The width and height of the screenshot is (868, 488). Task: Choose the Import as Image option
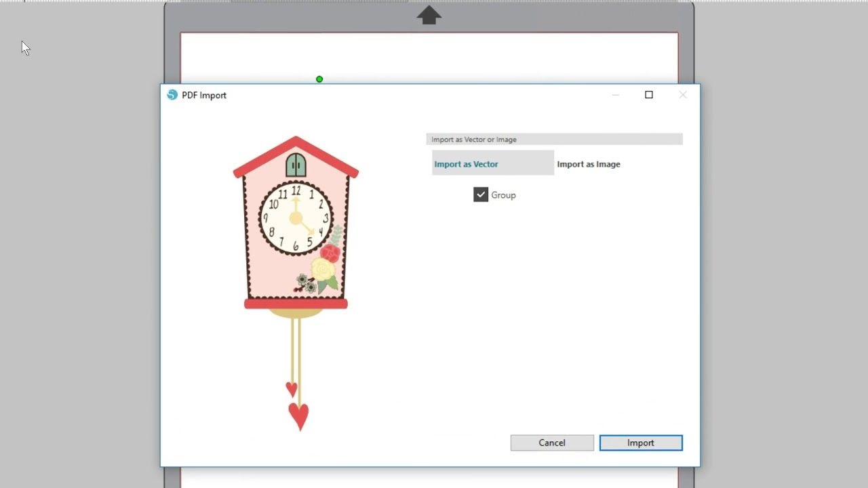(589, 164)
